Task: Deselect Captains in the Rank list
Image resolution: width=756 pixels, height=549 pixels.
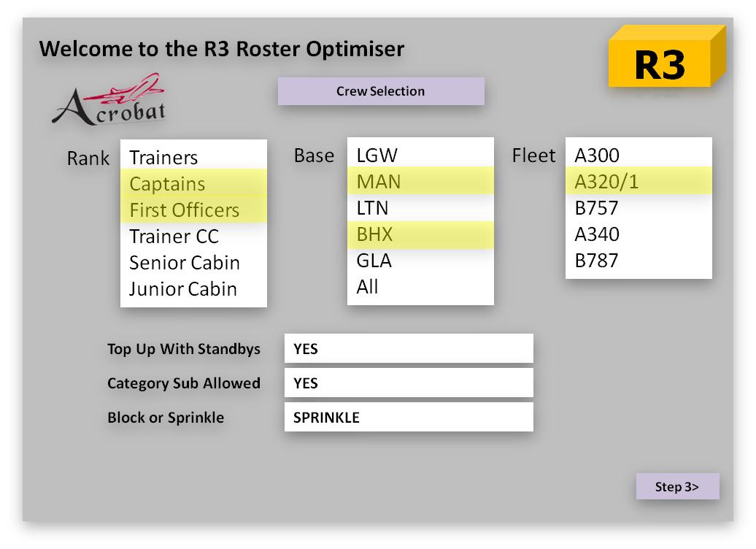Action: point(167,184)
